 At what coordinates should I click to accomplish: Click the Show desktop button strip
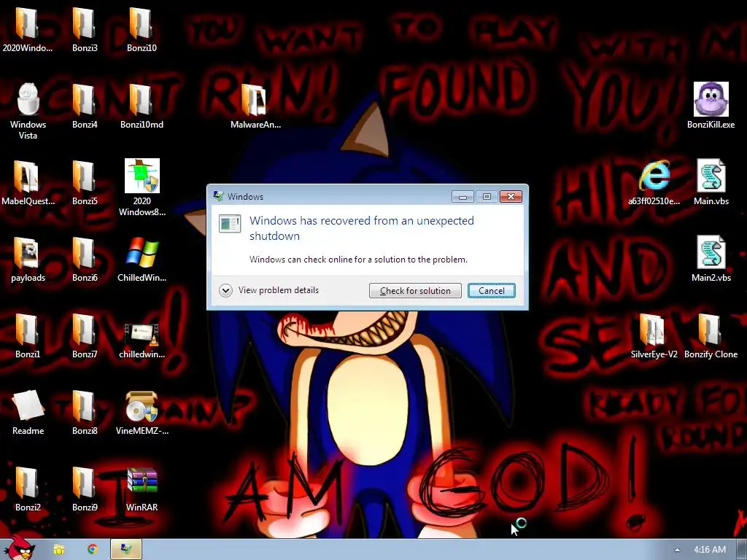(x=742, y=550)
